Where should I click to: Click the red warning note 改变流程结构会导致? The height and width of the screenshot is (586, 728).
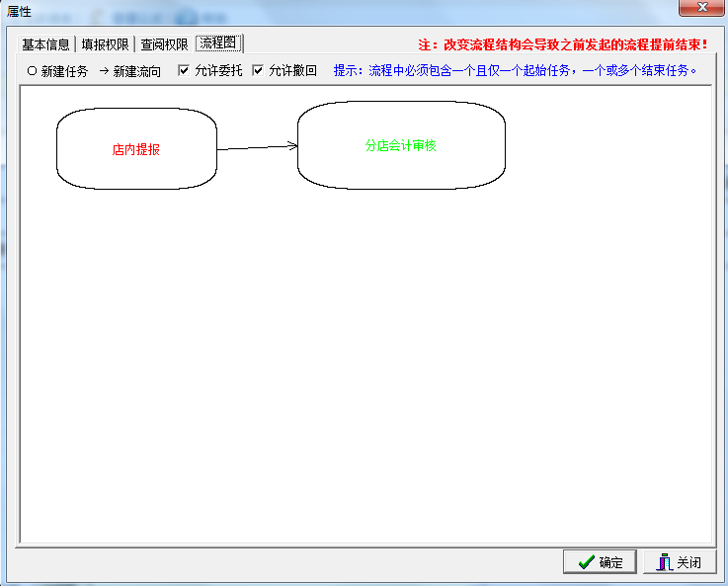(x=563, y=44)
